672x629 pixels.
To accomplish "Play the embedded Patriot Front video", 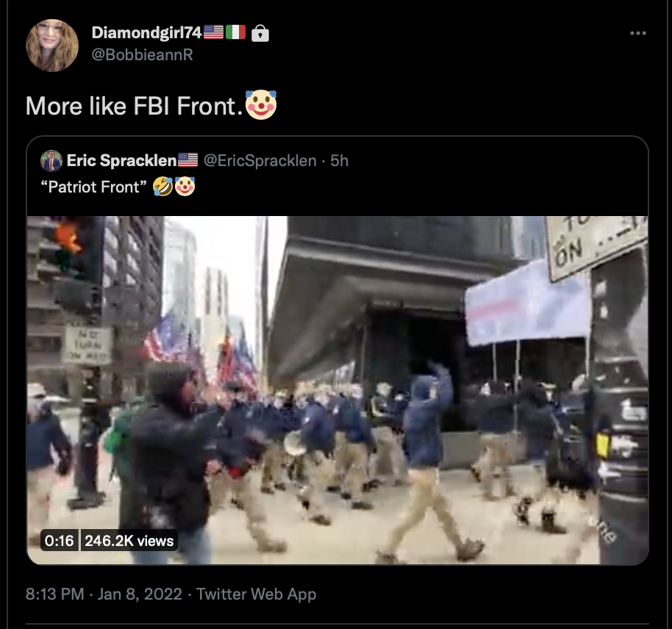I will tap(337, 390).
